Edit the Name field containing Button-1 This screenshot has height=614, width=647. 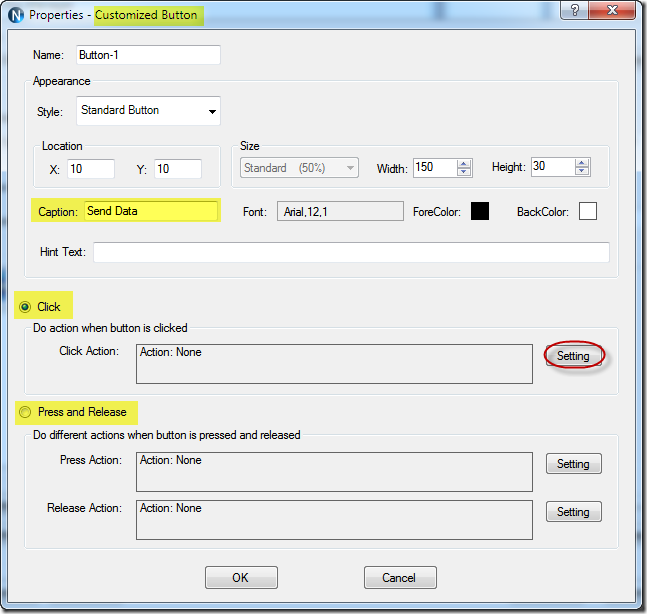click(148, 55)
